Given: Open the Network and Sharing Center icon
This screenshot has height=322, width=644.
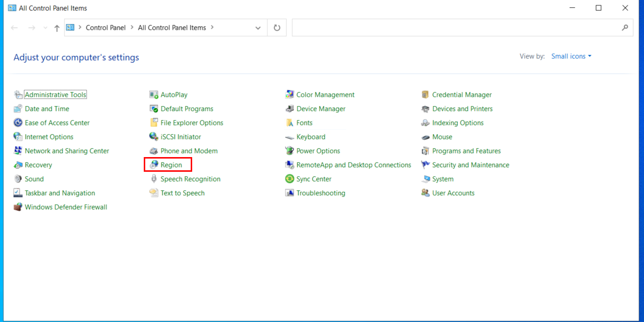Looking at the screenshot, I should click(x=18, y=151).
